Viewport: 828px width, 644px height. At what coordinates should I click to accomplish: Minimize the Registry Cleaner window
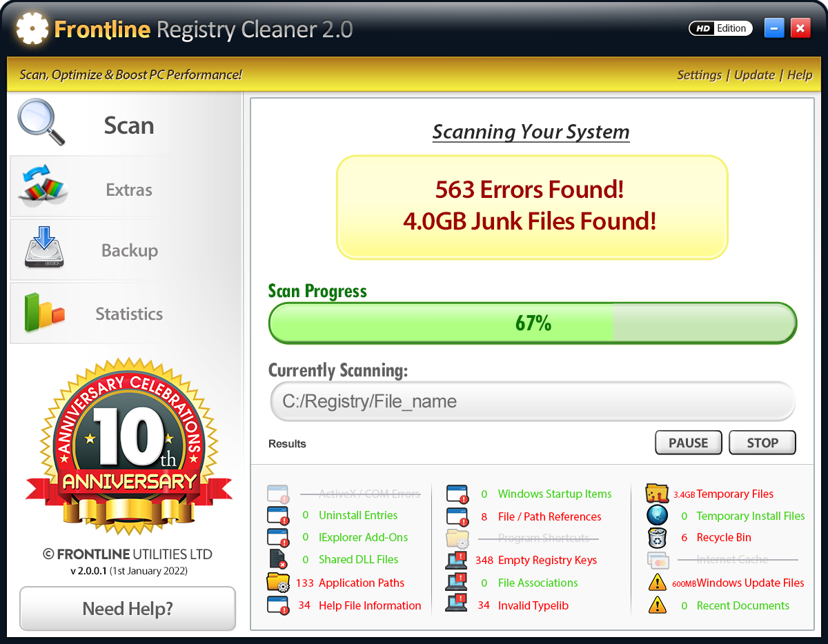tap(775, 28)
